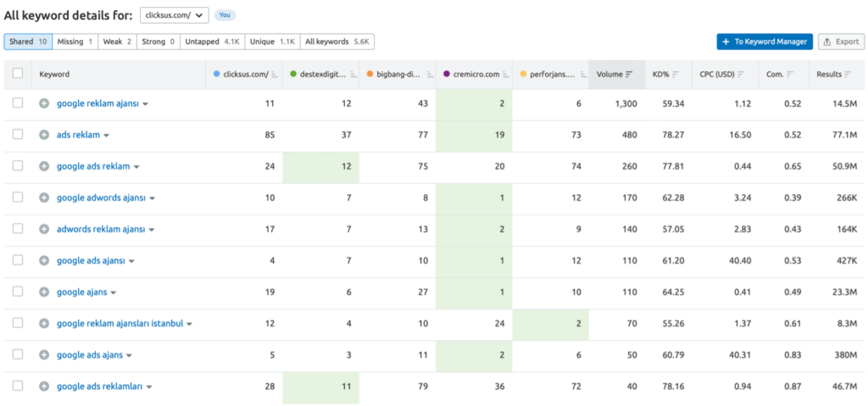Check the google ads reklamları row

18,386
